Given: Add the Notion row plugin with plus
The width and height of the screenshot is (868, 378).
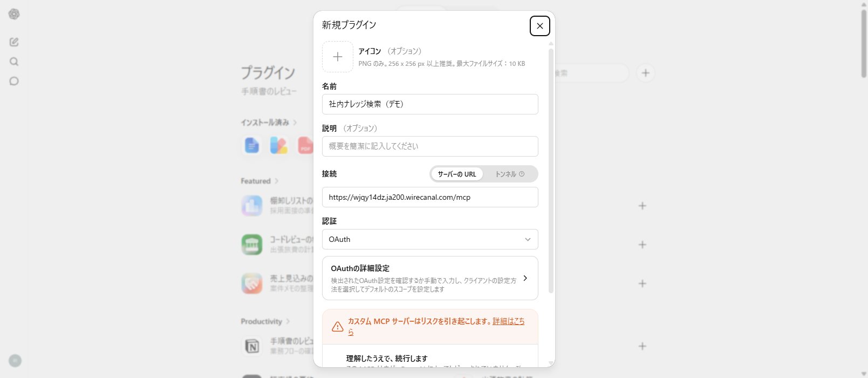Looking at the screenshot, I should click(x=642, y=346).
